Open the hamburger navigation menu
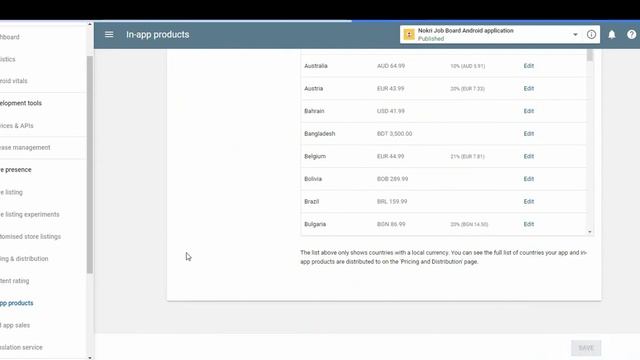Image resolution: width=640 pixels, height=360 pixels. (x=109, y=35)
